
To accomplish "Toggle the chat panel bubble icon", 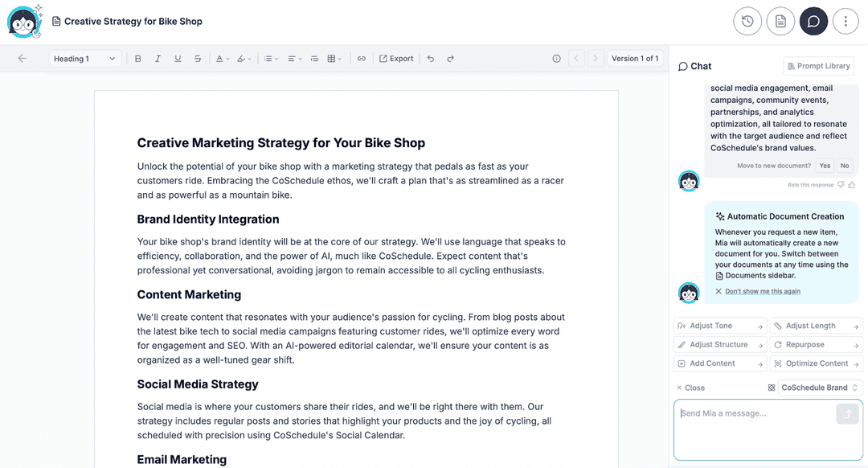I will click(813, 21).
